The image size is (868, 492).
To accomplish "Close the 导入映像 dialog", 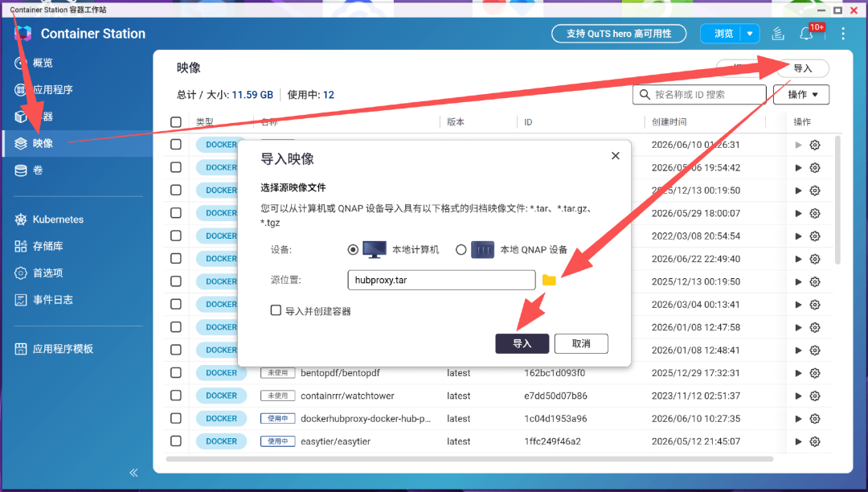I will coord(615,156).
